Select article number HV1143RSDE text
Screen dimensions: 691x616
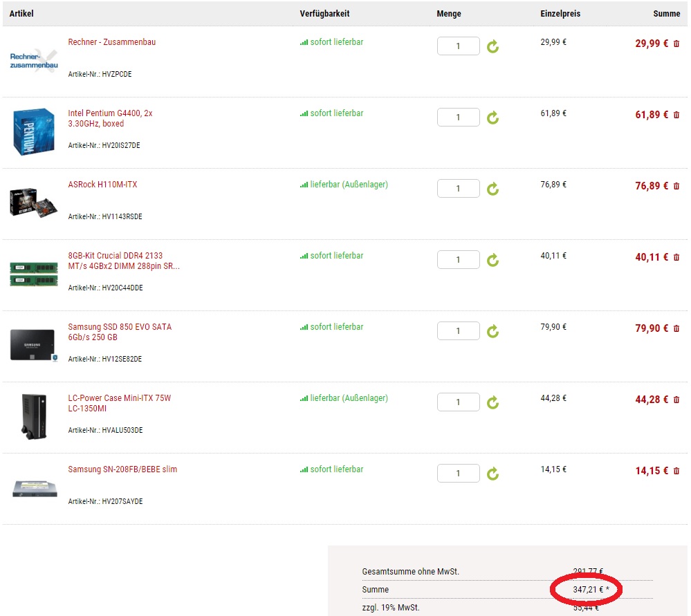click(122, 217)
